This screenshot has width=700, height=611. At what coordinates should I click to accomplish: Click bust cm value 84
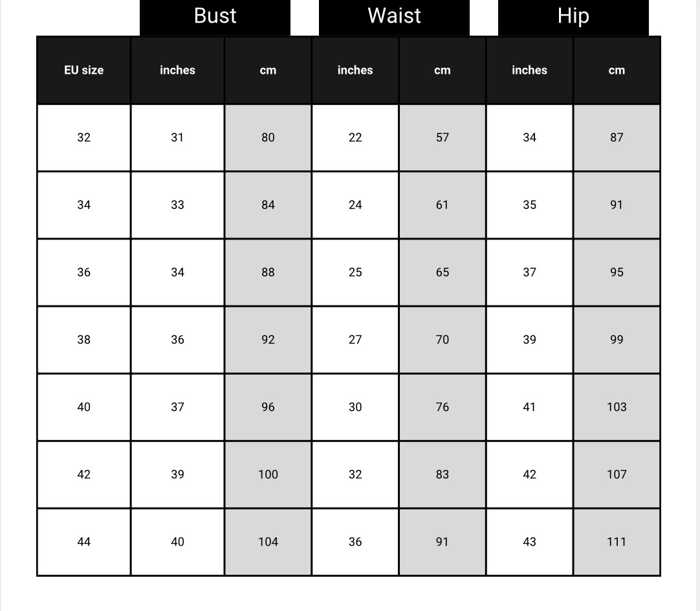pos(268,205)
